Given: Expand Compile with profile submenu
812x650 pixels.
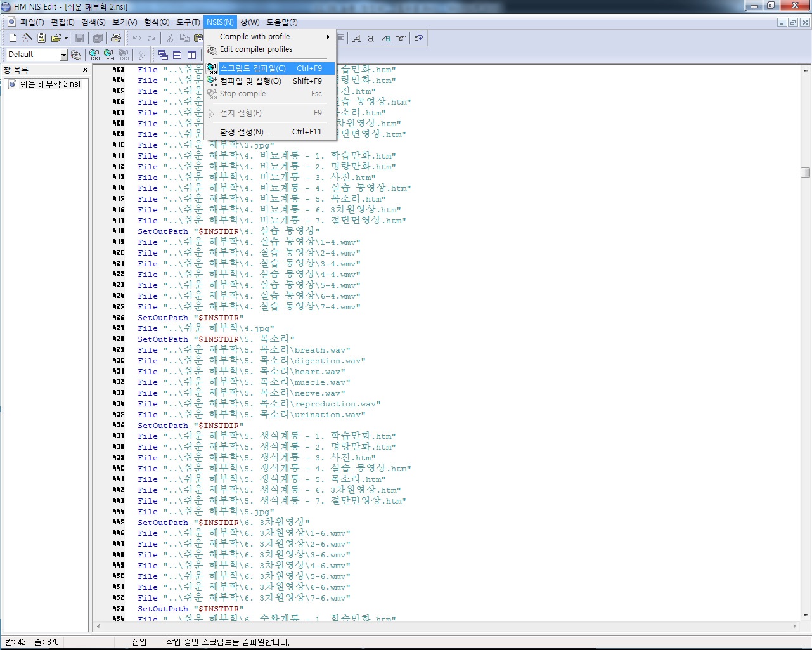Looking at the screenshot, I should click(x=269, y=37).
